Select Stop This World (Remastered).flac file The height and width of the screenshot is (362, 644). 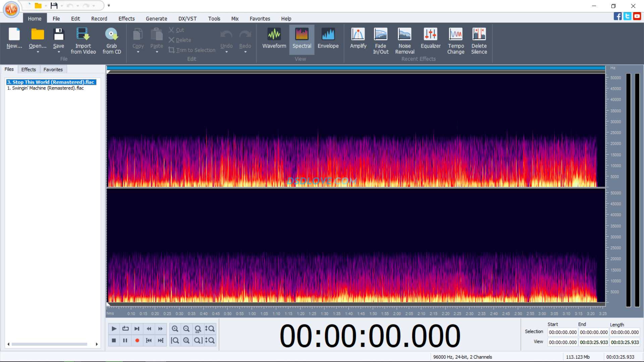[x=51, y=82]
